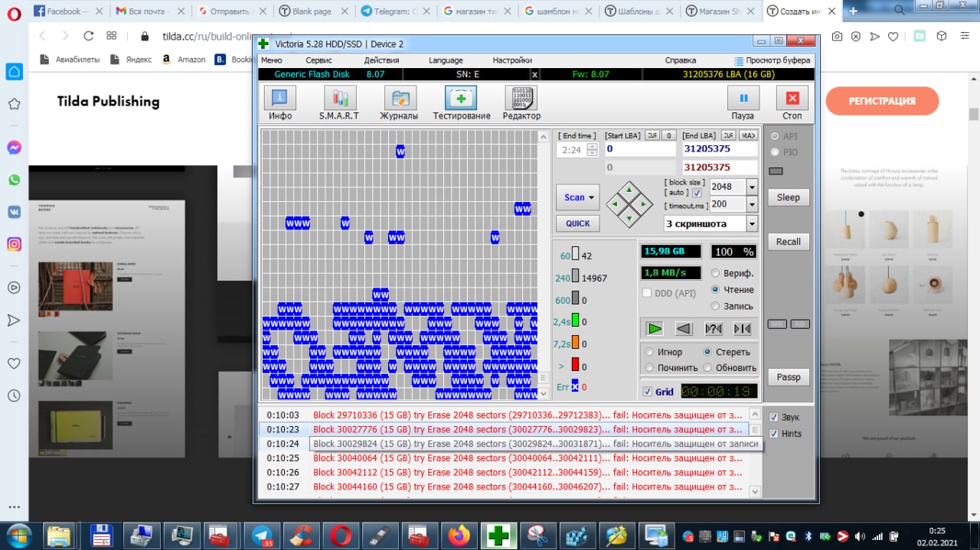The height and width of the screenshot is (550, 980).
Task: Click the Recall button
Action: tap(788, 242)
